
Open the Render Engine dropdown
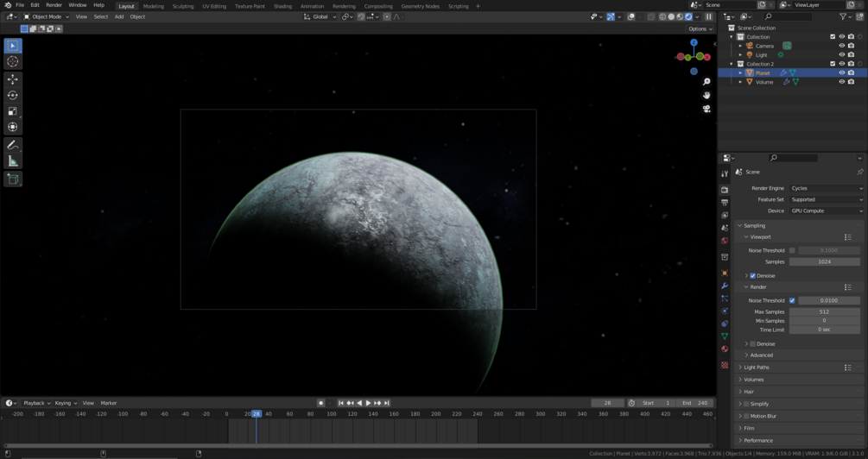tap(827, 188)
